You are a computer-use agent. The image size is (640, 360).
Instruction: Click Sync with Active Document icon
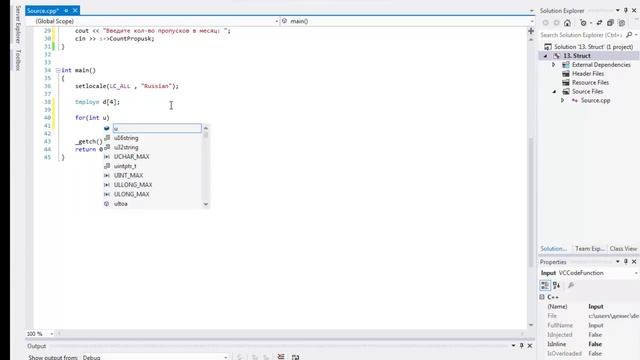point(599,23)
